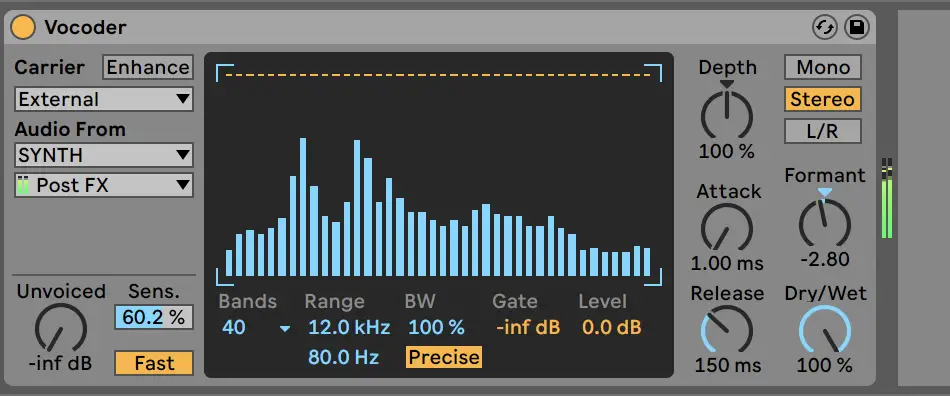This screenshot has height=396, width=950.
Task: Expand the Bands count dropdown arrow
Action: 285,329
